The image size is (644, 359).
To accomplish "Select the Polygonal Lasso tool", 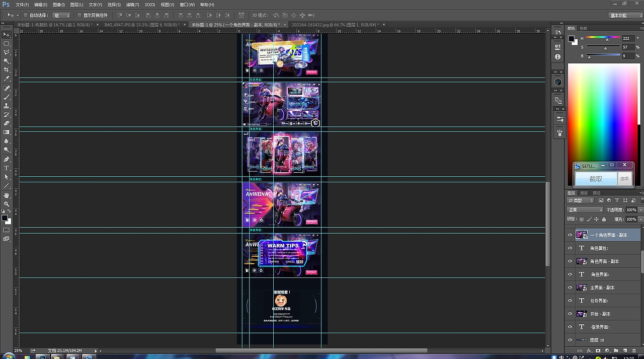I will 7,52.
